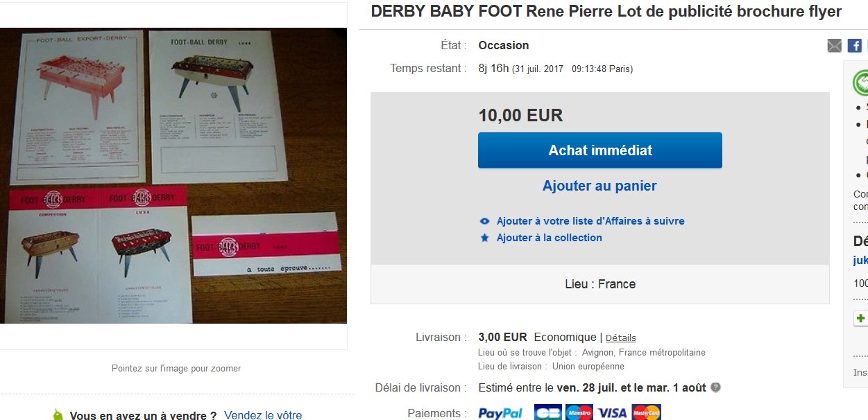Click the MasterCard payment icon
The image size is (868, 420).
tap(646, 413)
